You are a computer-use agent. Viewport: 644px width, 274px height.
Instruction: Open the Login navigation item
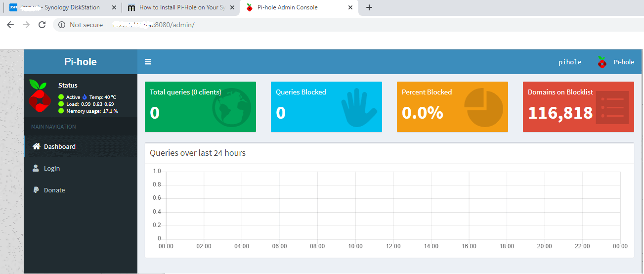[81, 168]
